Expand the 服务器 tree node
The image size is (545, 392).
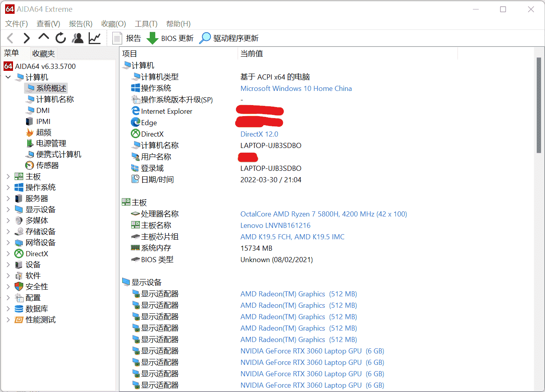point(8,199)
